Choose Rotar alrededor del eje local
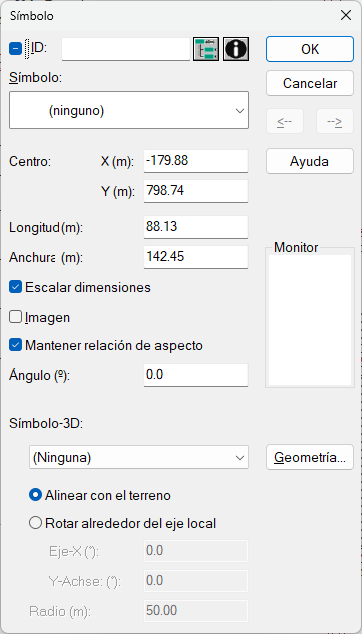 coord(36,524)
